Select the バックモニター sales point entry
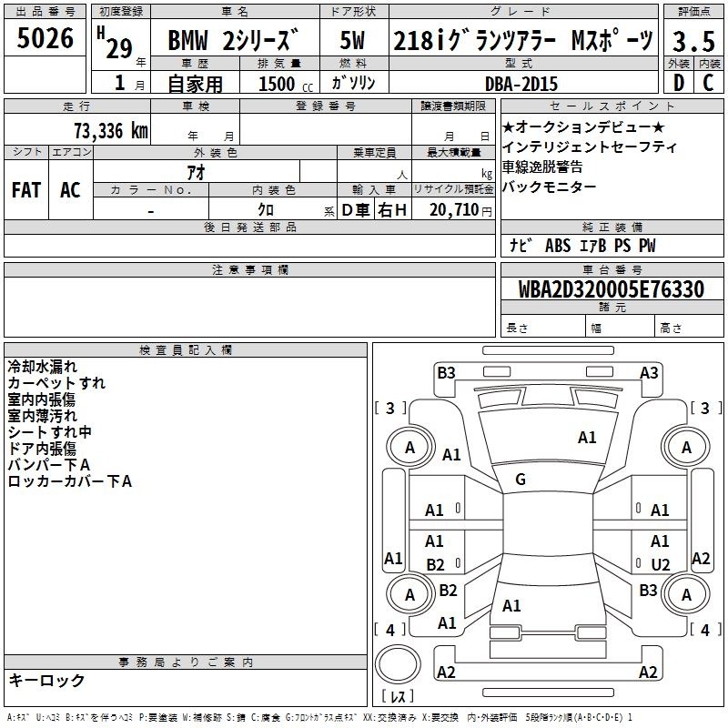The height and width of the screenshot is (728, 728). coord(550,187)
